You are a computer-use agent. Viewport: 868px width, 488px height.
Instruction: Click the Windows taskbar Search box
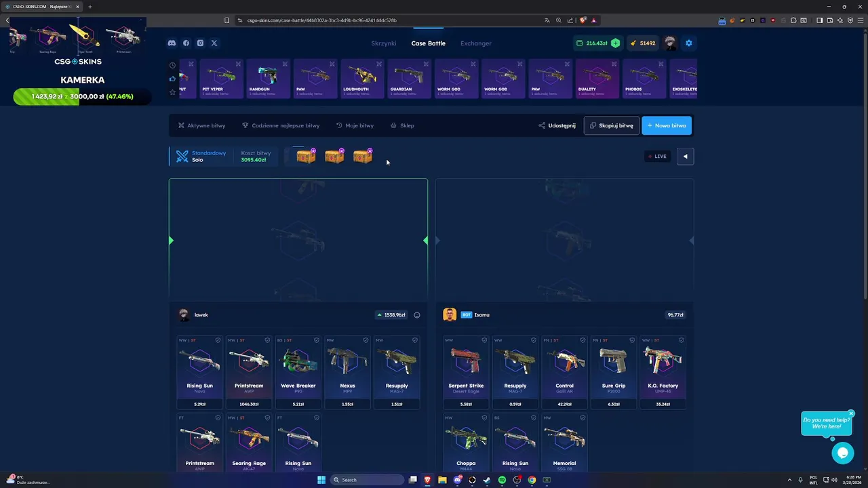368,480
